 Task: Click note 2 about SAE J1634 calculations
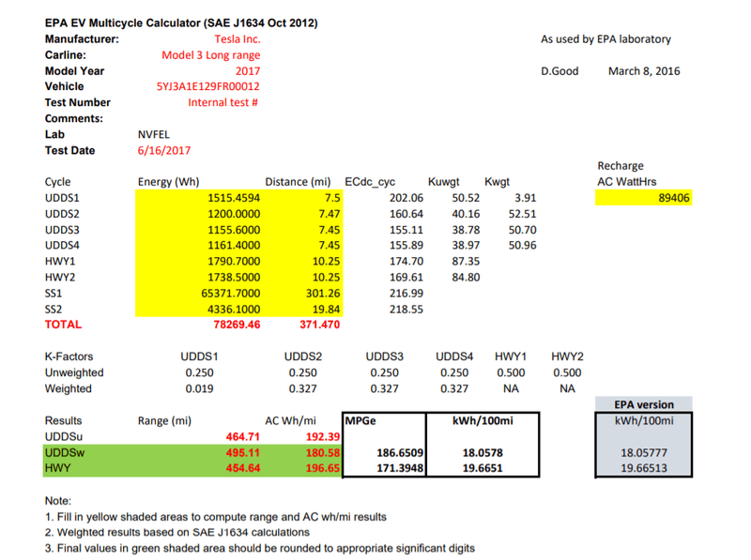tap(177, 533)
